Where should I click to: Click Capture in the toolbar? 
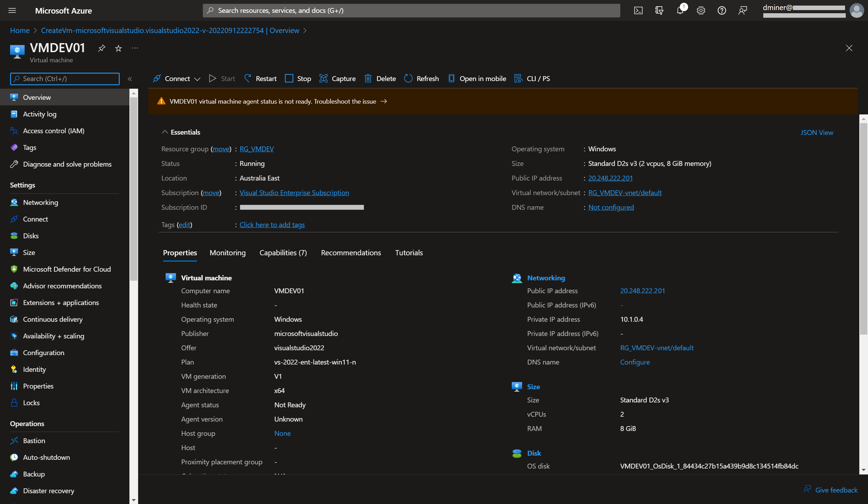tap(337, 79)
